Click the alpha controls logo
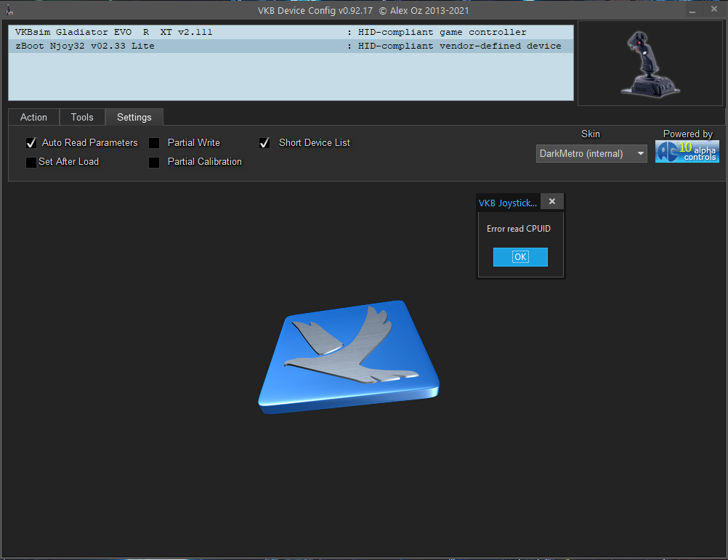The height and width of the screenshot is (560, 728). [x=687, y=152]
